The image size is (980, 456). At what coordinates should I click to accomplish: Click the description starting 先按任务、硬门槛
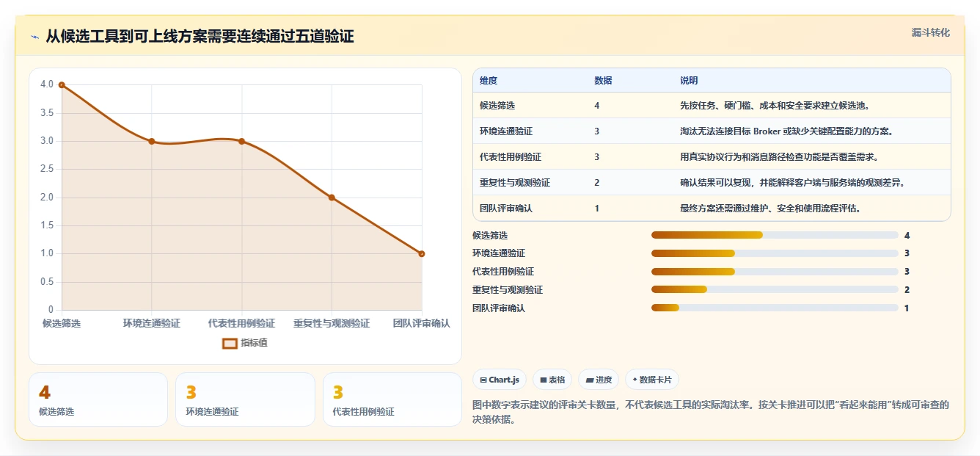tap(775, 106)
